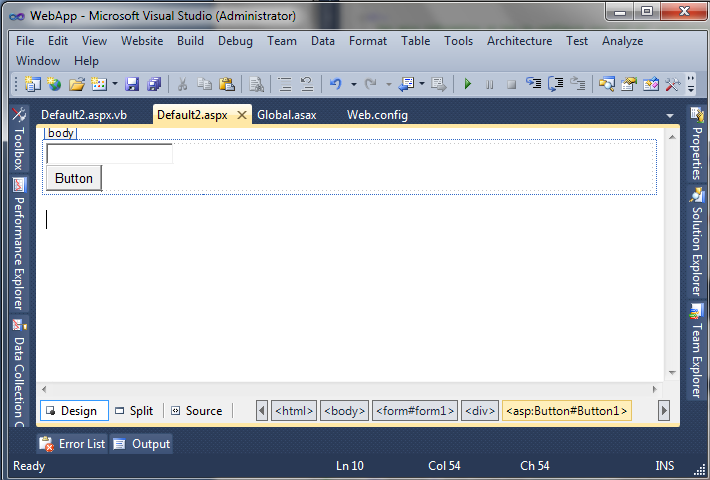Open the Toolbox side panel

[19, 139]
